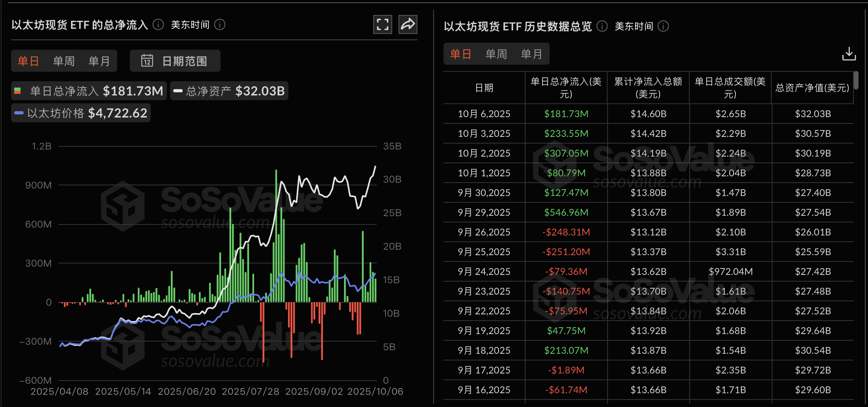This screenshot has width=868, height=407.
Task: Switch chart to 单周 view
Action: coord(64,61)
